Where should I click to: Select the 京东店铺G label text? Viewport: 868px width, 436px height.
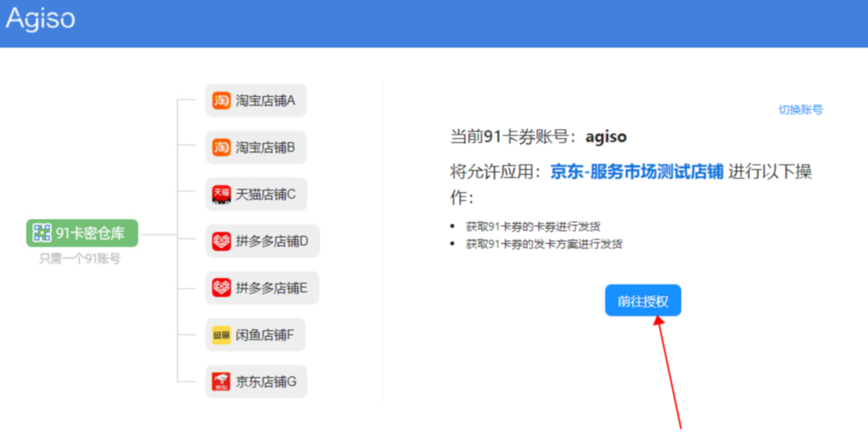(x=266, y=382)
